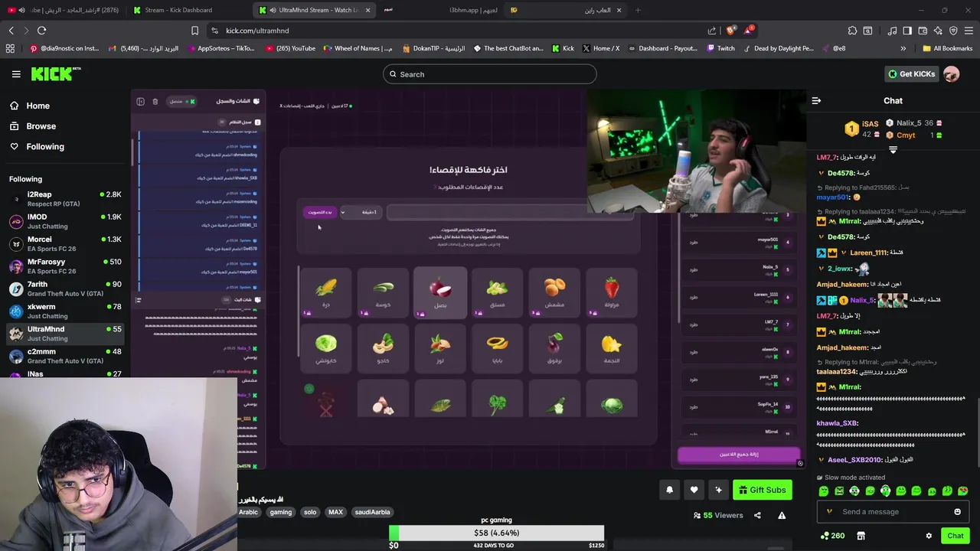Open Following in Kick sidebar
The image size is (980, 551).
point(45,146)
